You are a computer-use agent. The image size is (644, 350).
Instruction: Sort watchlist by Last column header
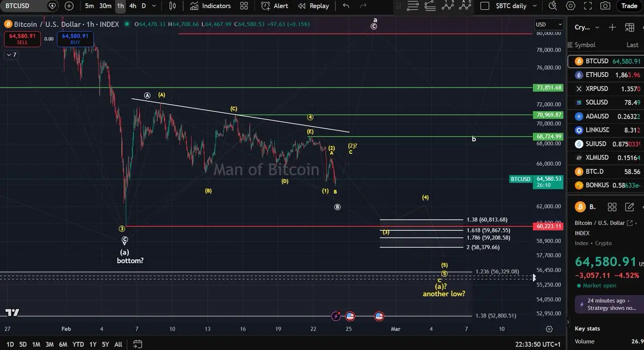tap(632, 45)
